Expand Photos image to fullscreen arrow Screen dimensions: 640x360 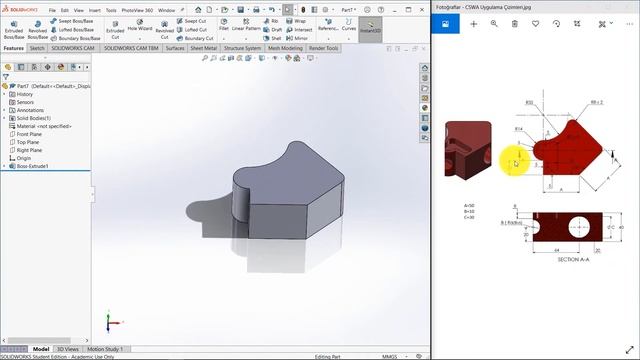click(630, 349)
